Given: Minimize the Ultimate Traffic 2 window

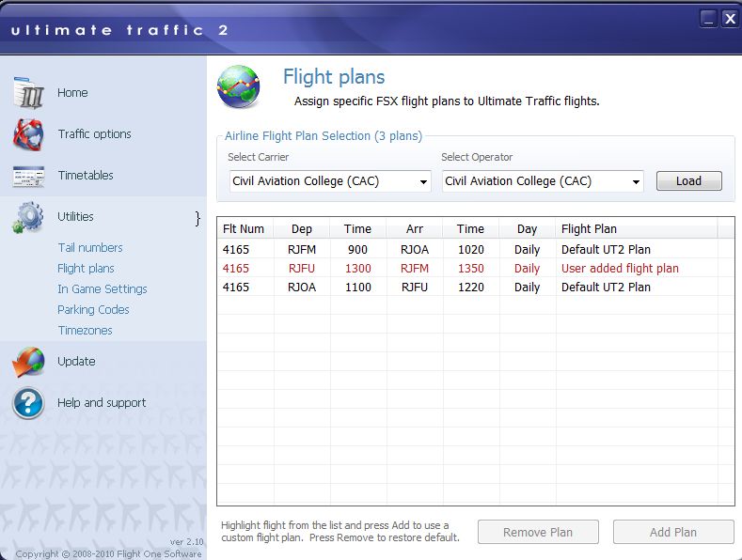Looking at the screenshot, I should pos(708,19).
